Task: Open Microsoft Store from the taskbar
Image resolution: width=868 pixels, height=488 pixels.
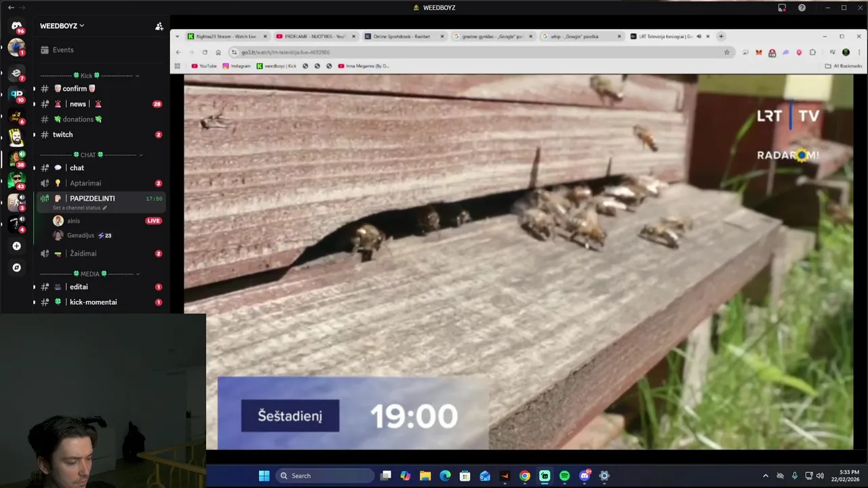Action: tap(465, 476)
